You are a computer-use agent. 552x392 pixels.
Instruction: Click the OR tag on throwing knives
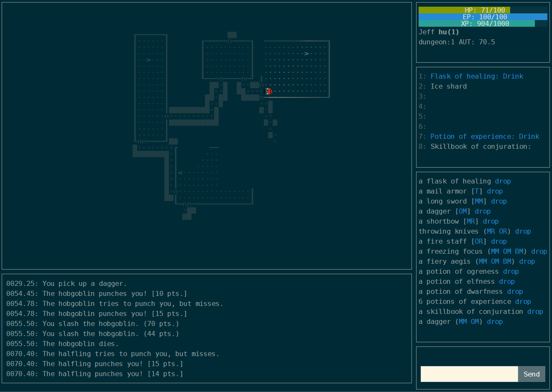click(503, 231)
